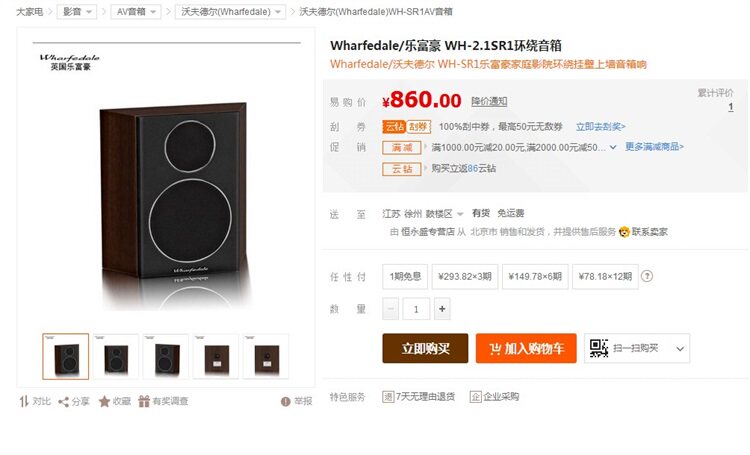Screen dimensions: 750x455
Task: Click the 联系卖家 seller contact icon
Action: [624, 232]
